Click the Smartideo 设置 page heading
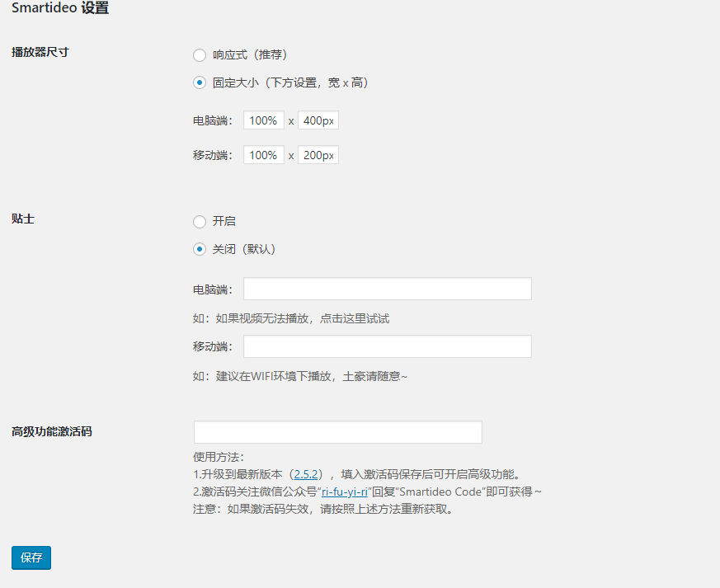 tap(59, 7)
